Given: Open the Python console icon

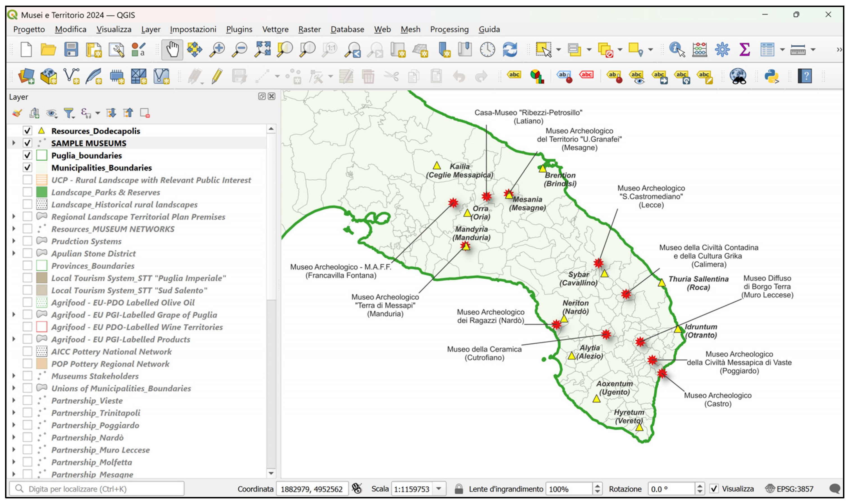Looking at the screenshot, I should (771, 76).
